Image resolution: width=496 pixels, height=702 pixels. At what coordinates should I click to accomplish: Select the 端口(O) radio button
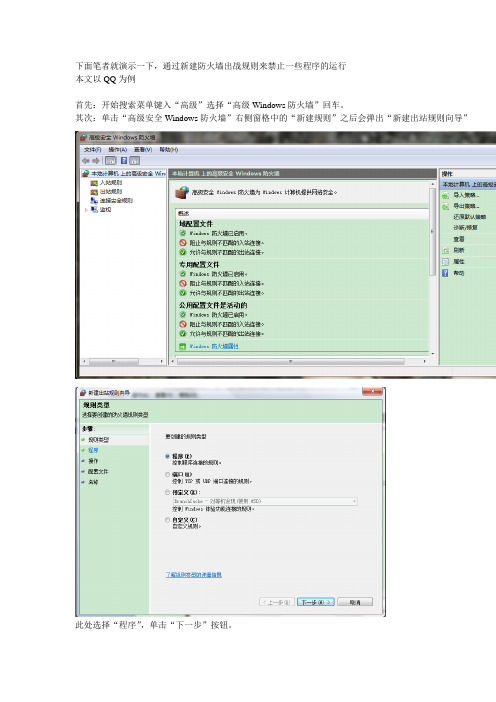[x=167, y=474]
